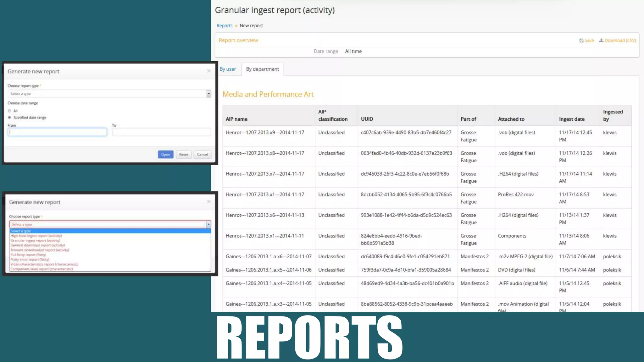Select AIP Henrot---1207.2013.x1---2014-11-11
Image resolution: width=644 pixels, height=362 pixels.
[265, 236]
